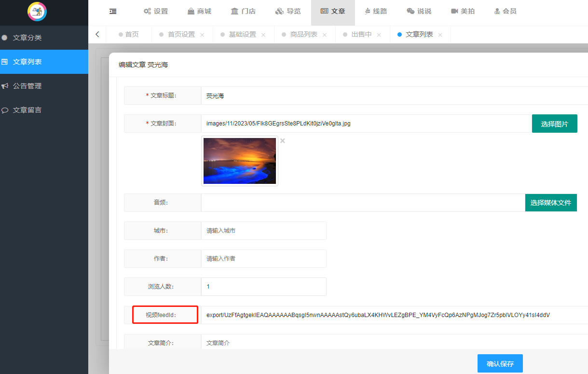Open 文章分类 in the sidebar
588x374 pixels.
[44, 38]
